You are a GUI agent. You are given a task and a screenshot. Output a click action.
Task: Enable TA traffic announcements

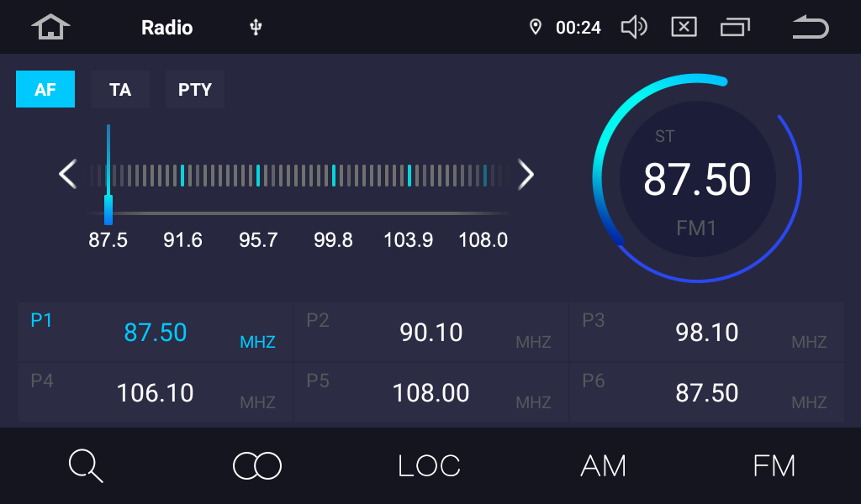[x=120, y=89]
